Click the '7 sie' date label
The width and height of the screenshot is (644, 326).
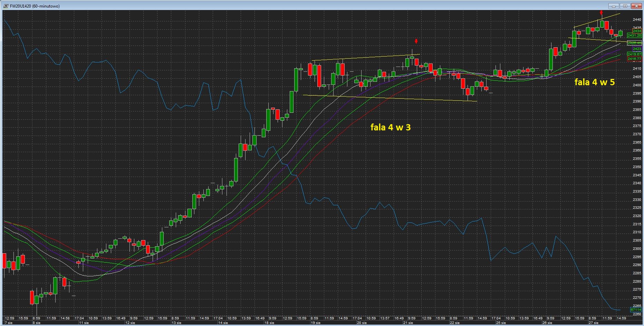point(9,323)
